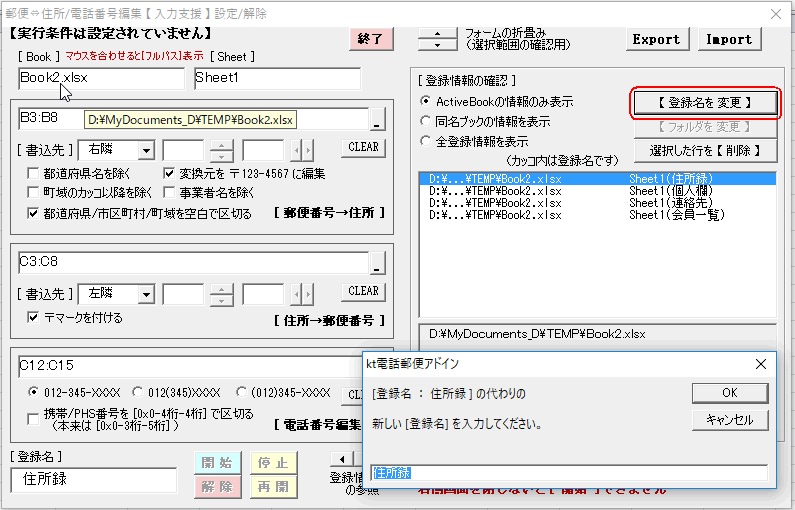
Task: Select list row Sheet1(個人欄)
Action: (598, 191)
